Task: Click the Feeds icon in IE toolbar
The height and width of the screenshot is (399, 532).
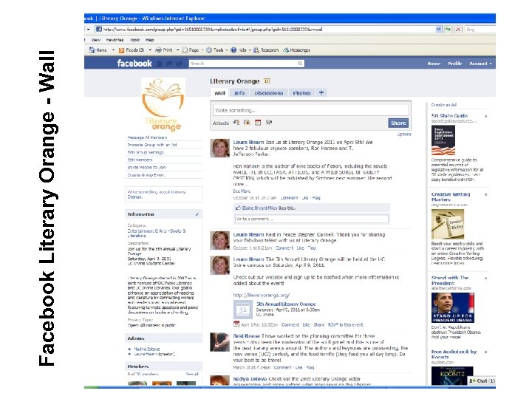Action: [x=121, y=50]
